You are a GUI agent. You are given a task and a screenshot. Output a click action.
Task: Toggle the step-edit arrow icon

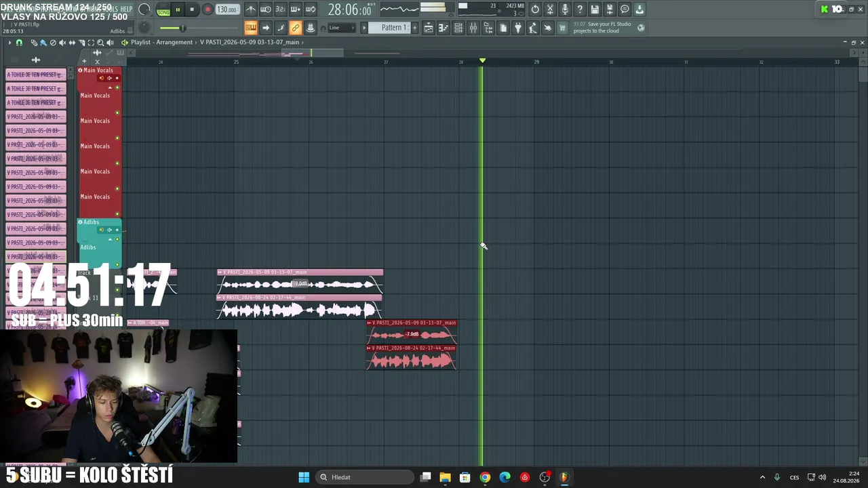tap(266, 28)
